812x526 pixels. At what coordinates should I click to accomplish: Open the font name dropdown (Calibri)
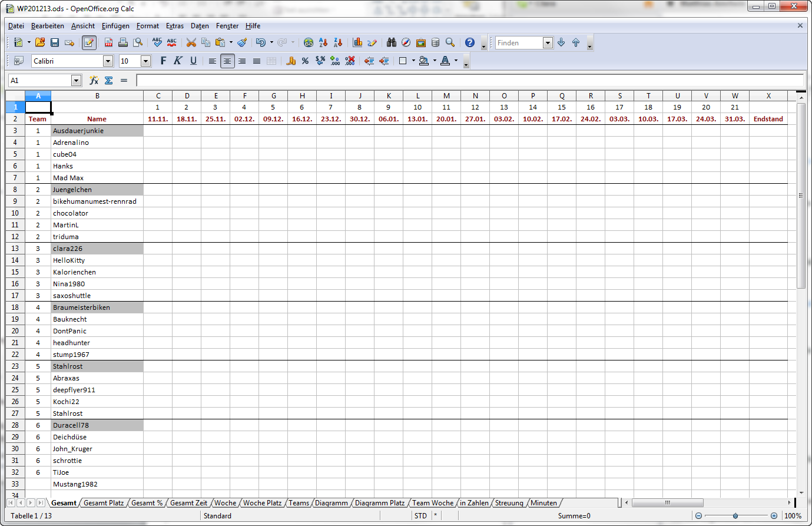tap(108, 61)
